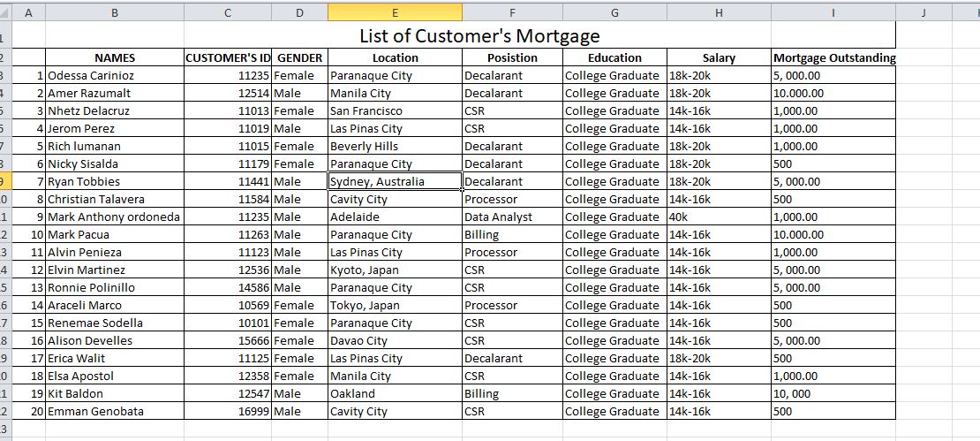Click the "Data Analyst" position cell
The height and width of the screenshot is (441, 980).
[512, 217]
